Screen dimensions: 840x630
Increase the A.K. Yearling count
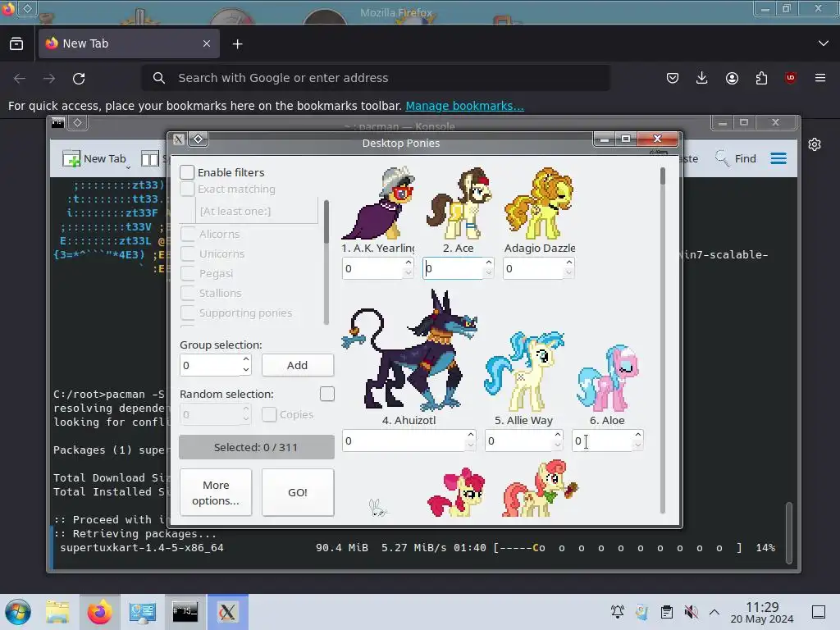(409, 262)
